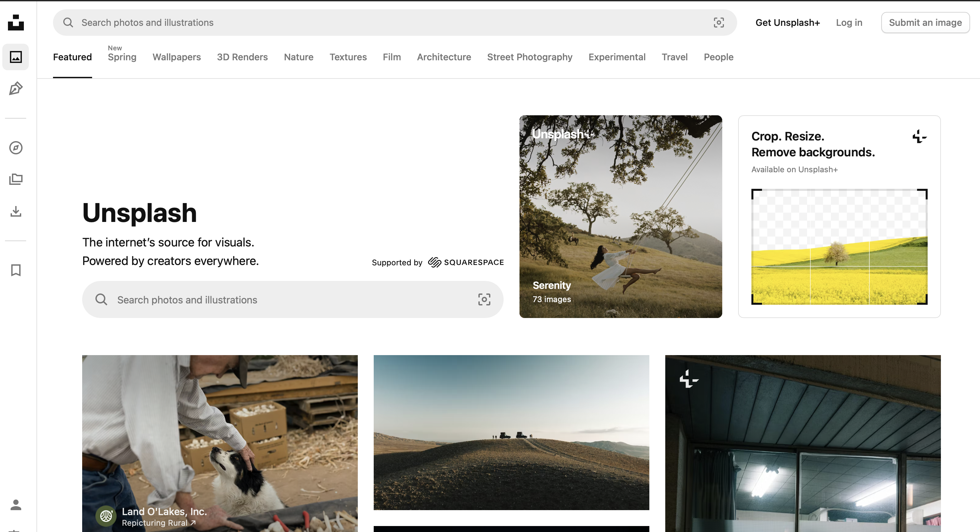Open the Collections icon in the sidebar
980x532 pixels.
click(x=16, y=179)
